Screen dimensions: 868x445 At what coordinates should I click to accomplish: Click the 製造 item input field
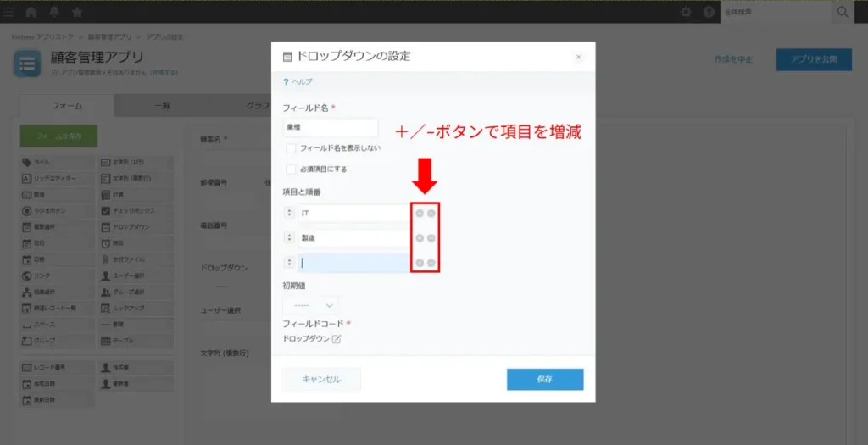(x=353, y=238)
